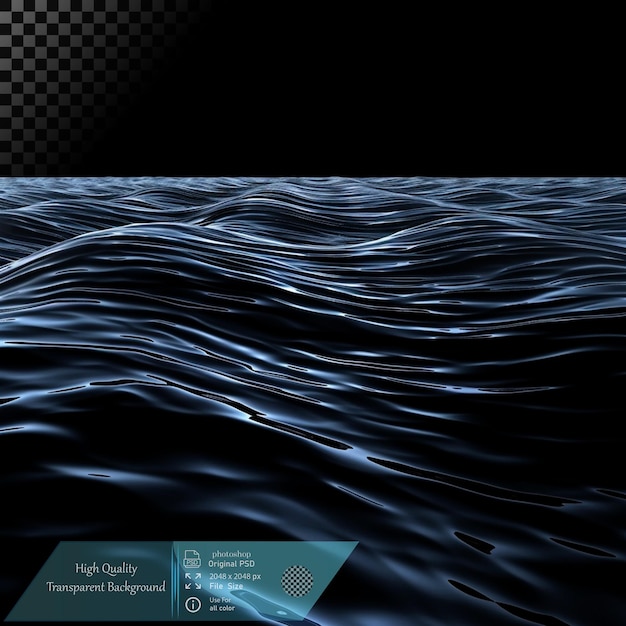Click the checkered transparency circle swatch
This screenshot has height=626, width=626.
pyautogui.click(x=297, y=581)
